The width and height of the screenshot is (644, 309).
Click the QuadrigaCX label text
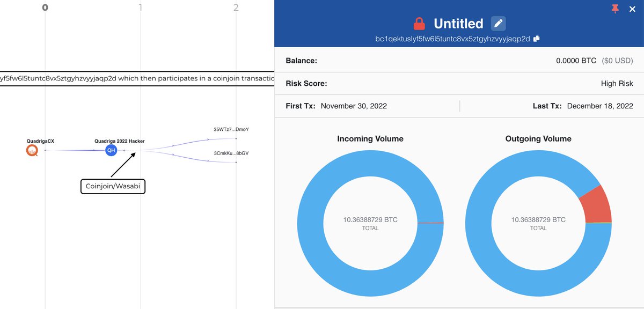40,141
